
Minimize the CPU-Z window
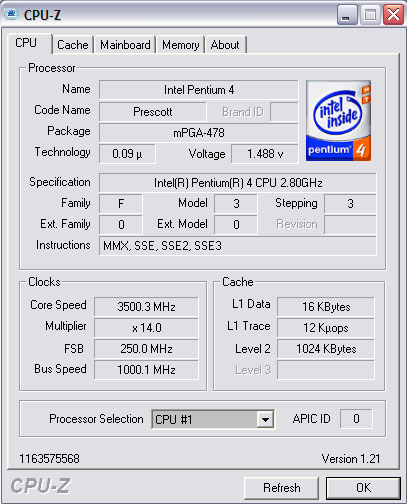click(347, 15)
